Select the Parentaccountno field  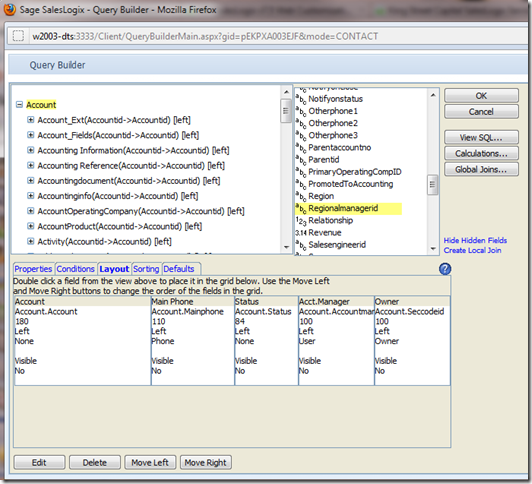tap(340, 148)
